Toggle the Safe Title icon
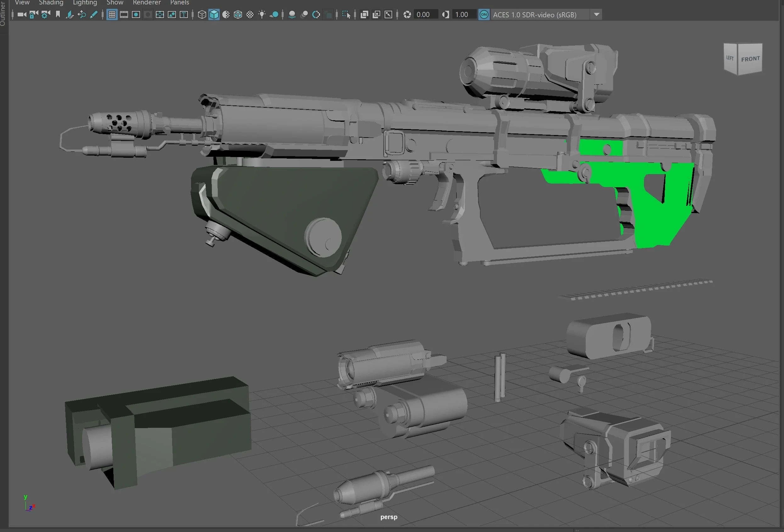 click(x=184, y=14)
